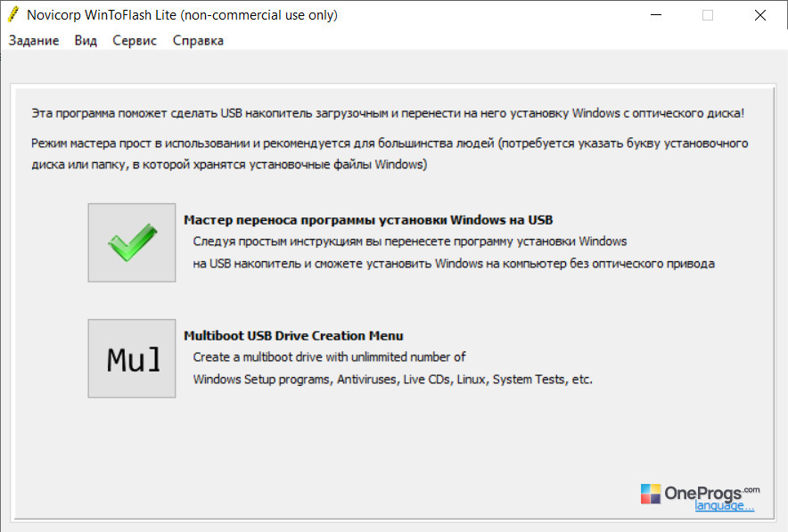The height and width of the screenshot is (532, 788).
Task: Click the intro paragraph starting with Эта программа
Action: click(388, 113)
